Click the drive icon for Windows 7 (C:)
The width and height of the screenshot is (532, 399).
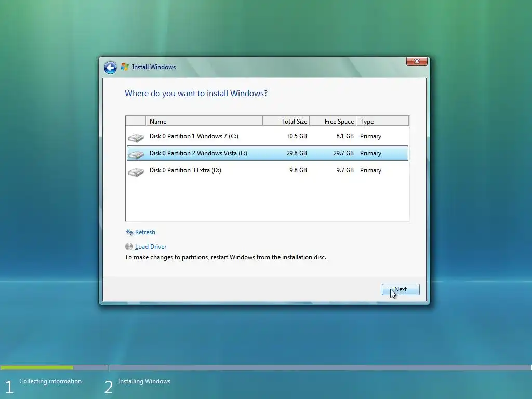click(x=136, y=137)
